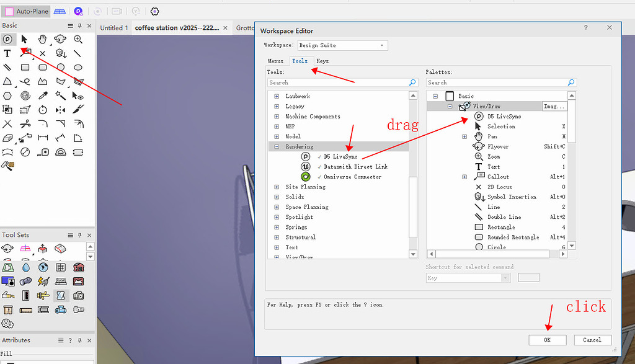Open the camera tool set
The width and height of the screenshot is (635, 364).
pyautogui.click(x=78, y=295)
